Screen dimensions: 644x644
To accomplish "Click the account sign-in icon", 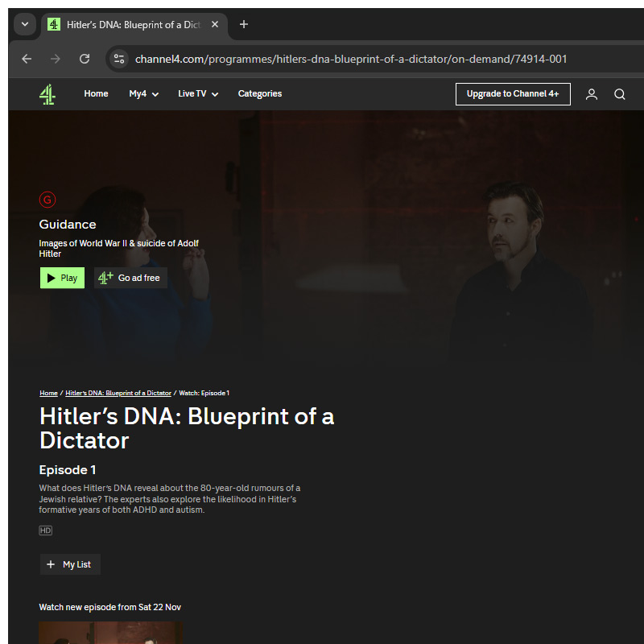I will pos(592,94).
